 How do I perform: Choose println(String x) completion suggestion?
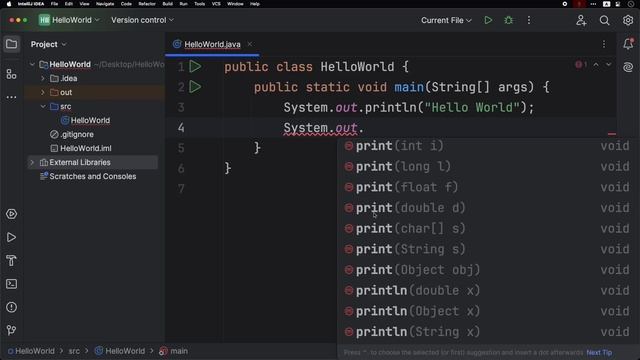[488, 331]
